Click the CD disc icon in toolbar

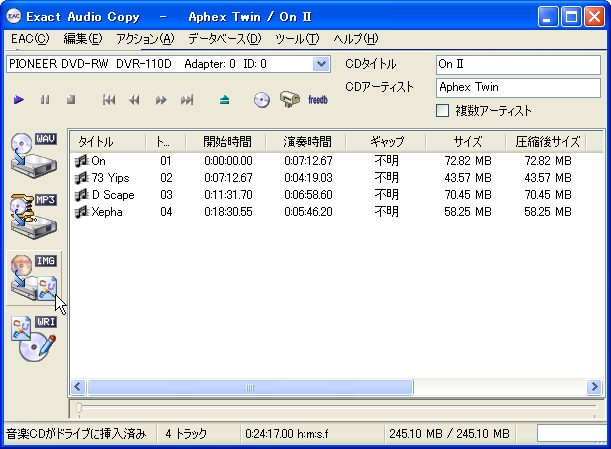tap(262, 100)
